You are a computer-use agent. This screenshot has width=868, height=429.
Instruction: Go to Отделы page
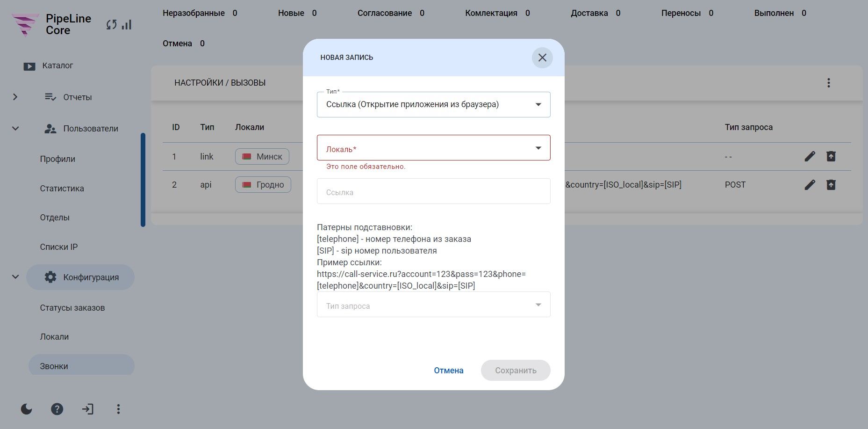coord(55,218)
